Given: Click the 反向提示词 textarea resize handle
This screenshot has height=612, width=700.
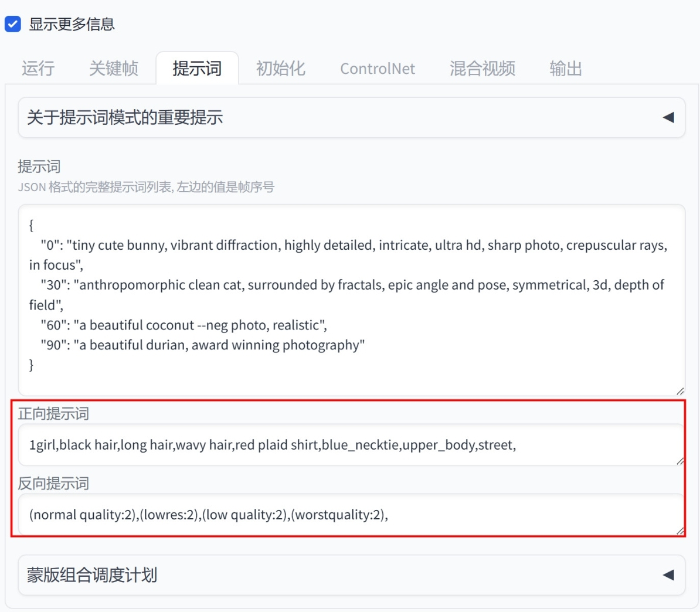Looking at the screenshot, I should [680, 531].
